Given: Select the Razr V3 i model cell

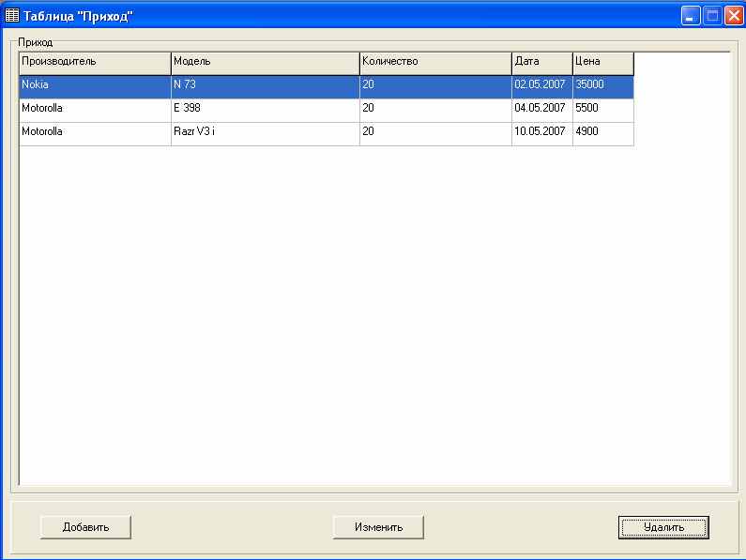Looking at the screenshot, I should point(266,134).
